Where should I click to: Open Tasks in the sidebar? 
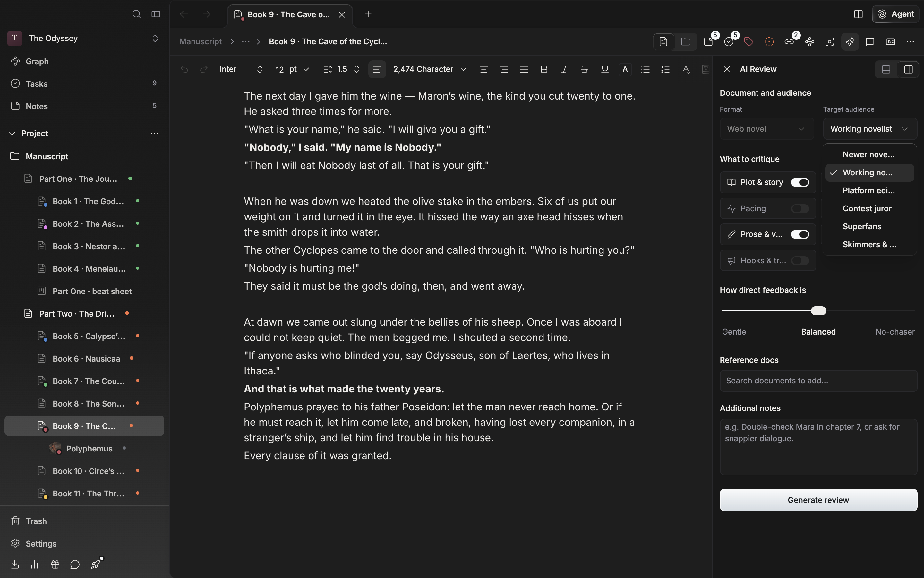[x=84, y=84]
